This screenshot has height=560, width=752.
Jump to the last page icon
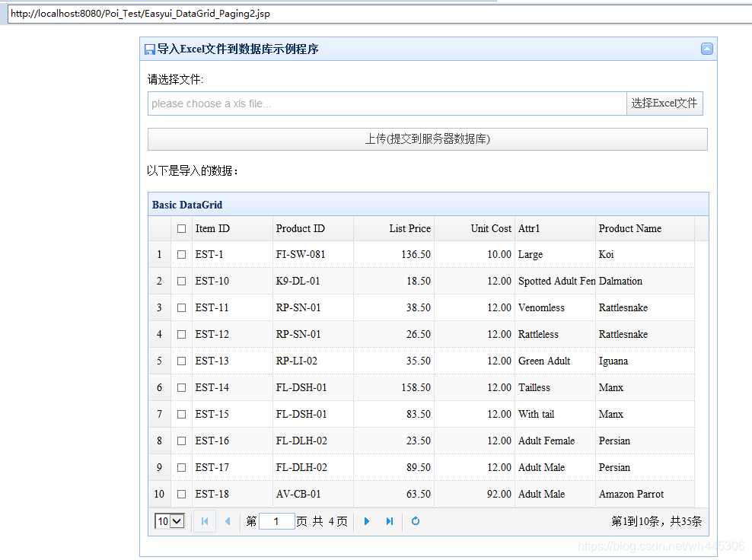(x=390, y=521)
